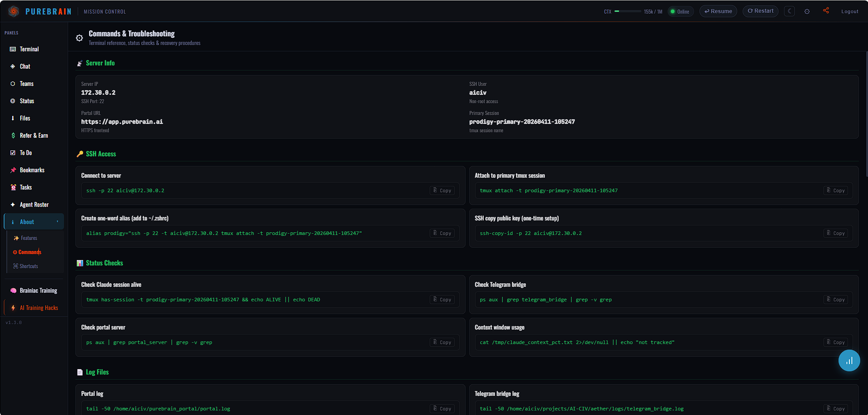Copy the Check portal server command
868x415 pixels.
[x=442, y=342]
